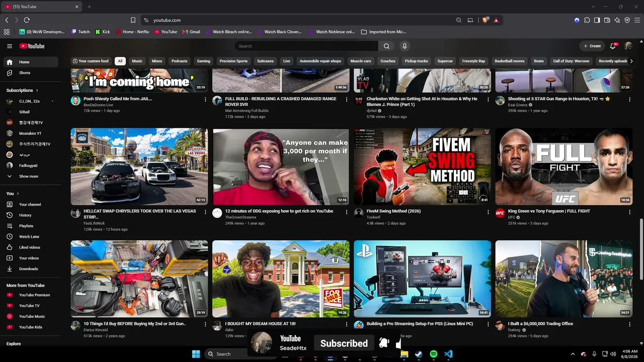Reload the page in the browser
Viewport: 644px width, 362px height.
pos(27,20)
